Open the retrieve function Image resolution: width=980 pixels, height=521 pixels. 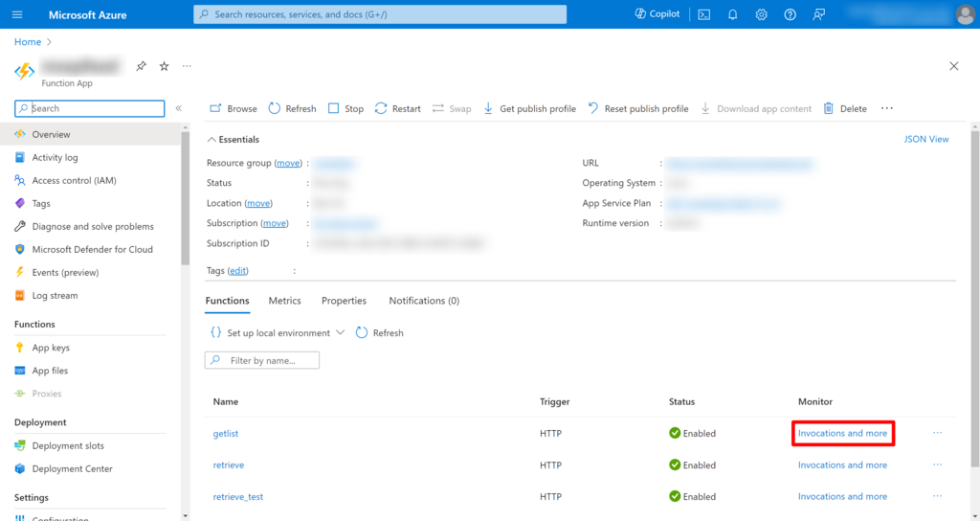pyautogui.click(x=228, y=464)
